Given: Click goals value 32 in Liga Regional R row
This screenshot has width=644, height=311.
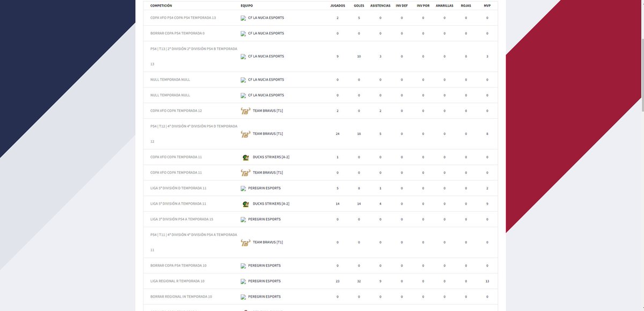Looking at the screenshot, I should 359,281.
